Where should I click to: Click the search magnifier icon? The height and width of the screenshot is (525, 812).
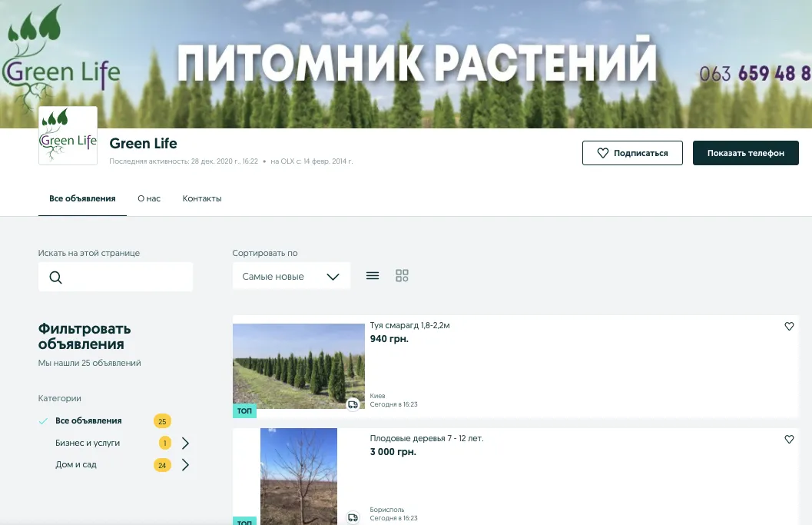[x=55, y=277]
